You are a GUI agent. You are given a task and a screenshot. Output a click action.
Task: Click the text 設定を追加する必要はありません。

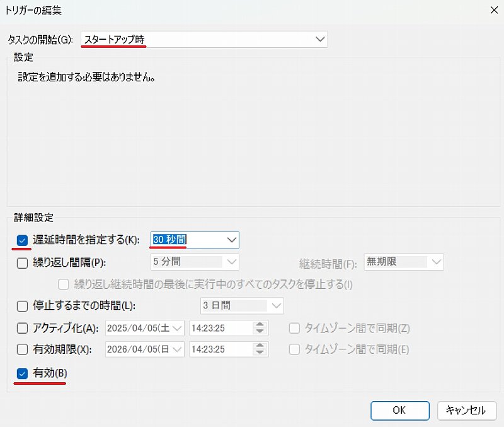pos(86,77)
